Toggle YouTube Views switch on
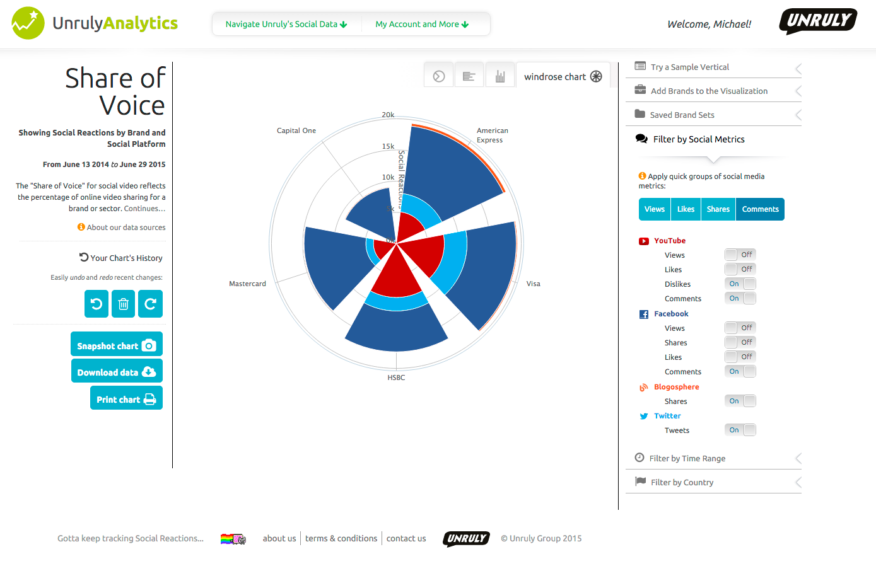The height and width of the screenshot is (588, 876). 740,255
